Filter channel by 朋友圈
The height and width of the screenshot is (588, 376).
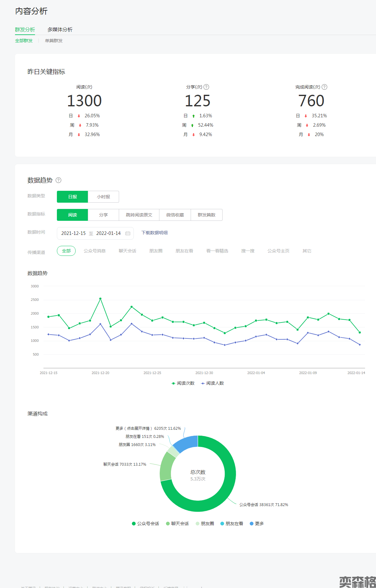pos(156,251)
